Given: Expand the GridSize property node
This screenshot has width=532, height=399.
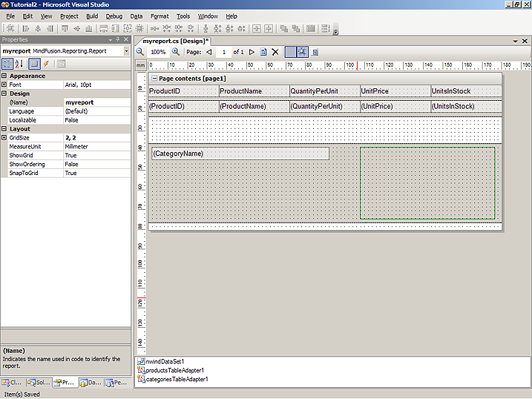Looking at the screenshot, I should click(x=4, y=138).
